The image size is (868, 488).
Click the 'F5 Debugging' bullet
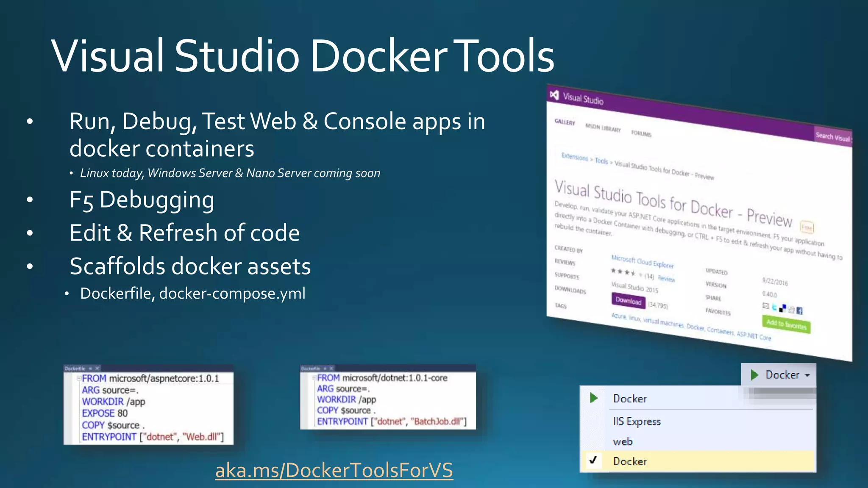[x=142, y=200]
